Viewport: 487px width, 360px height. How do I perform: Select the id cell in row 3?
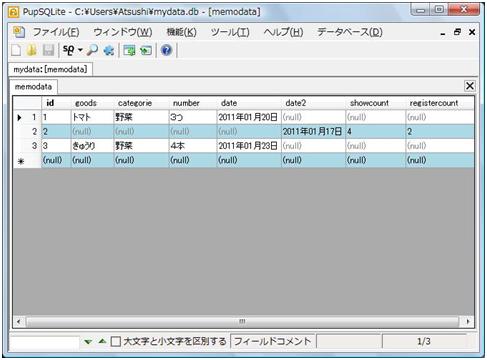tap(56, 146)
